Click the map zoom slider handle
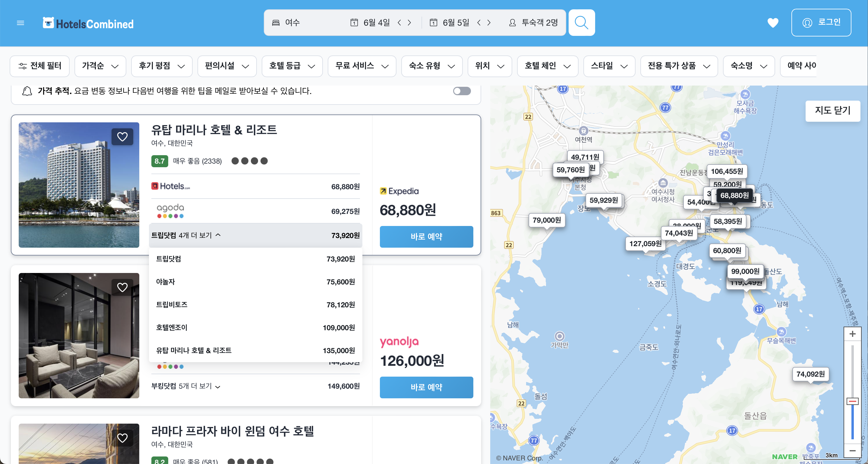Image resolution: width=868 pixels, height=464 pixels. coord(852,401)
